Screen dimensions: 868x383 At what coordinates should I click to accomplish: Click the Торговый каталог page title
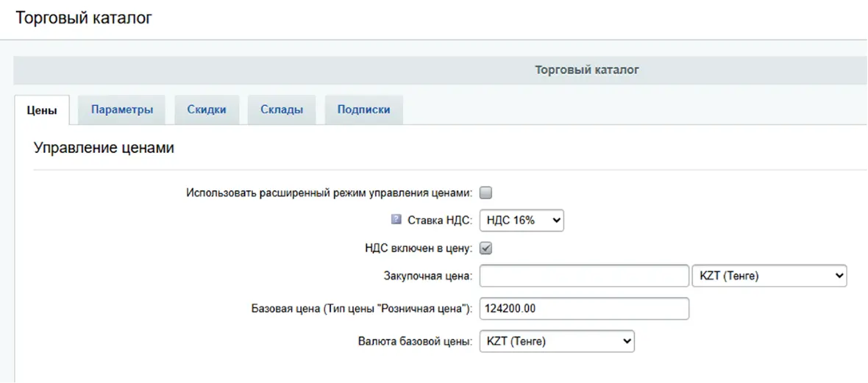coord(83,18)
